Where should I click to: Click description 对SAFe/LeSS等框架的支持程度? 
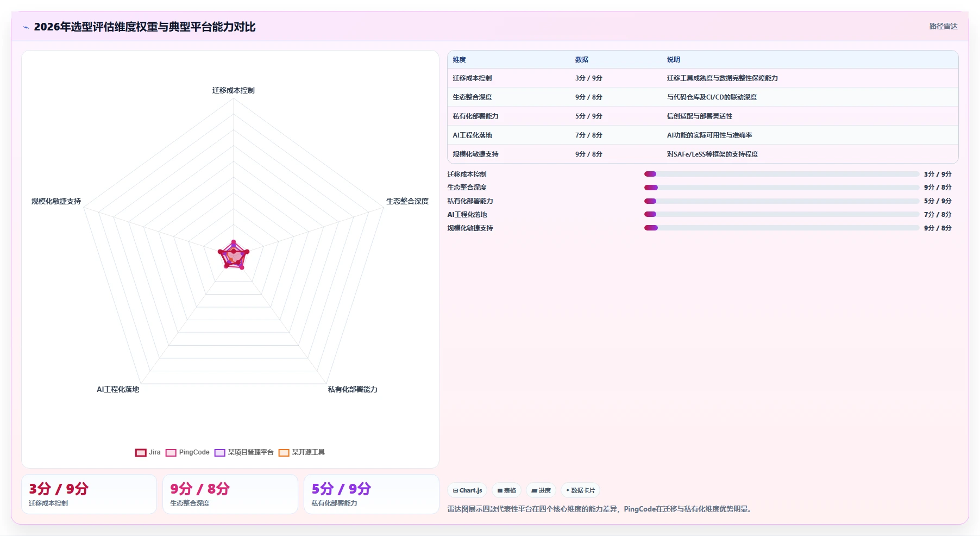[712, 154]
